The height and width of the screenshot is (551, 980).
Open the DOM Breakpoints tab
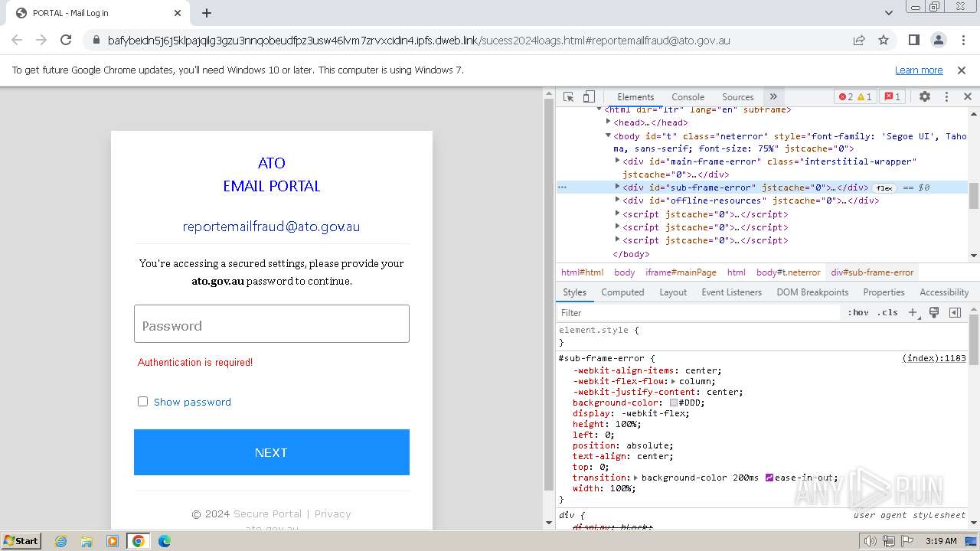(x=812, y=292)
